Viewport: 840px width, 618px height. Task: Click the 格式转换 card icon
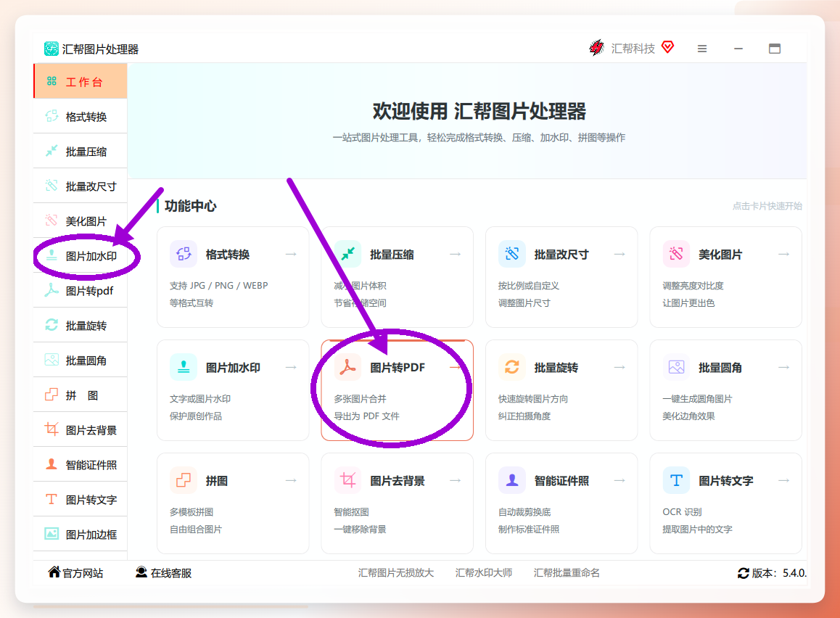tap(184, 254)
